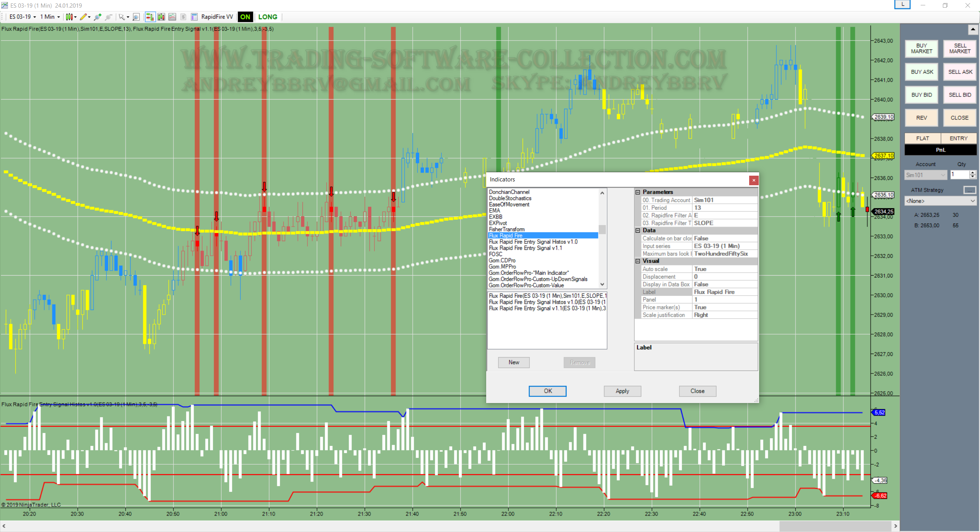This screenshot has height=532, width=980.
Task: Select Flux Rapid Fire Entry Signal v1.1 indicator
Action: point(525,248)
